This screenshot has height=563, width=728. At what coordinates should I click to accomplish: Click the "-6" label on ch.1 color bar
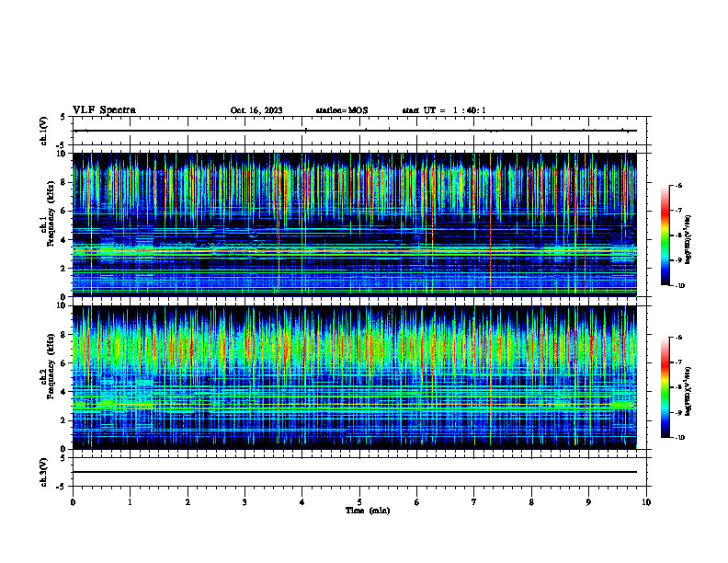coord(678,185)
